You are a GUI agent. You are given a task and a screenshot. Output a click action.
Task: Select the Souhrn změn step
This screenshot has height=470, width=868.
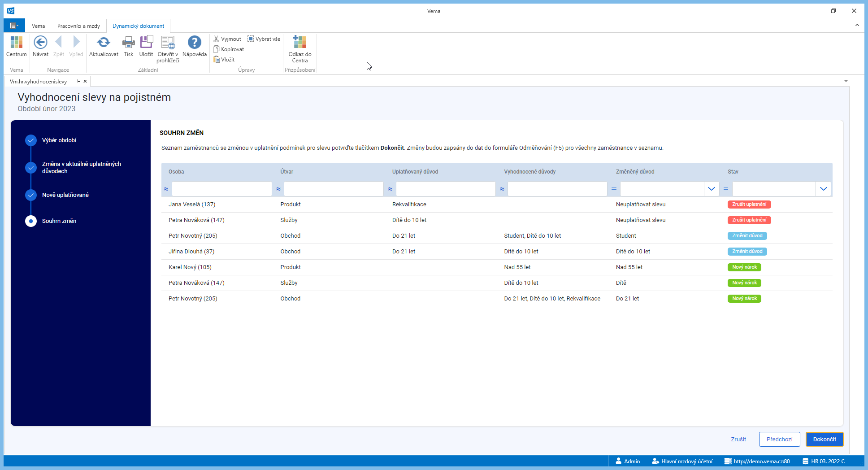point(59,221)
